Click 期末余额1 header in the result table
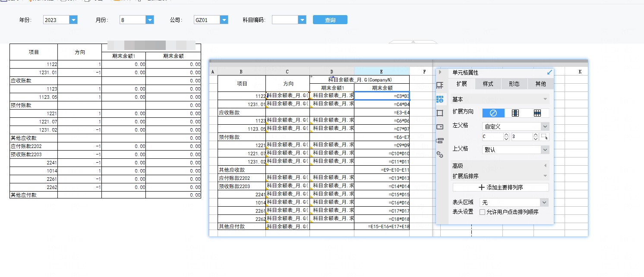Viewport: 644px width, 277px height. coord(123,56)
